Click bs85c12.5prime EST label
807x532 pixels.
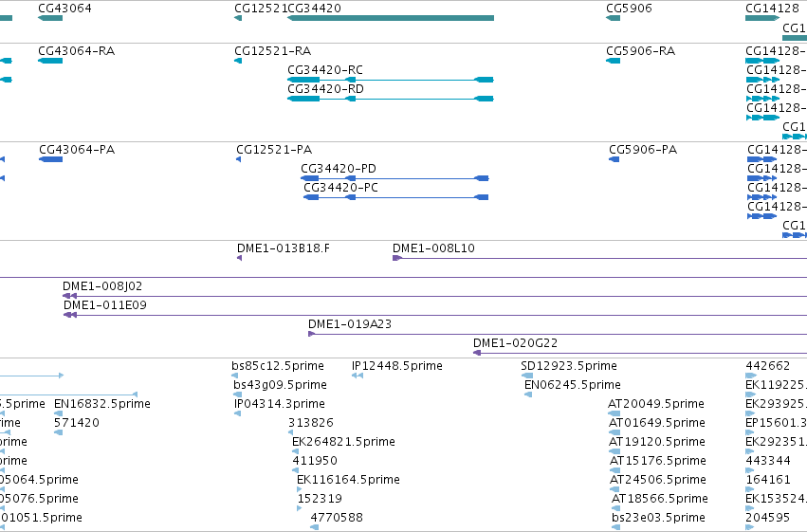tap(278, 366)
